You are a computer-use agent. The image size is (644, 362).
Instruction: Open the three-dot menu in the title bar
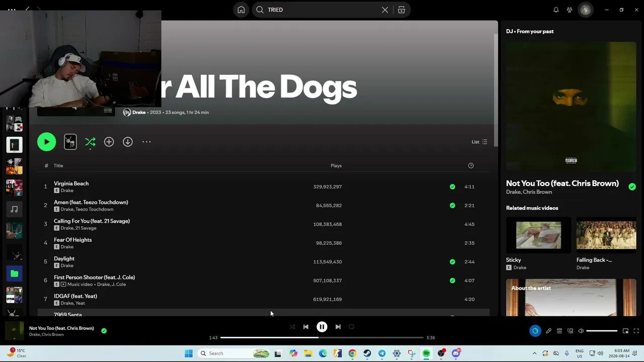click(x=12, y=10)
